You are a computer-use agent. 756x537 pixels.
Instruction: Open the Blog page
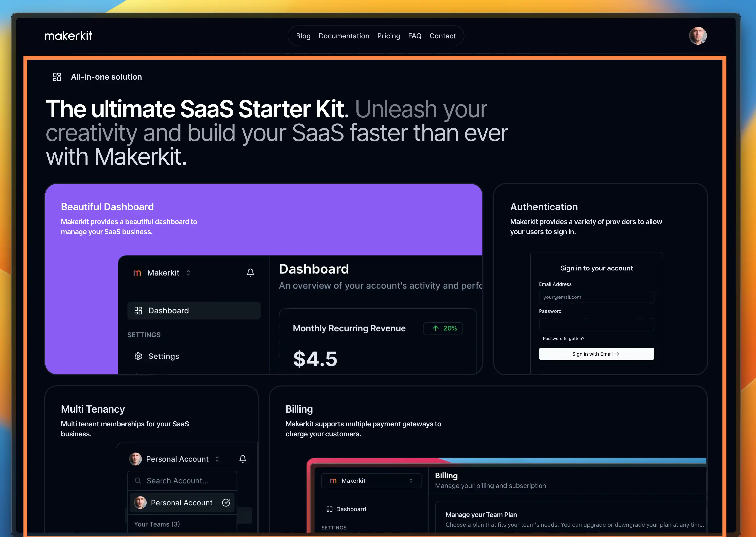(x=303, y=36)
